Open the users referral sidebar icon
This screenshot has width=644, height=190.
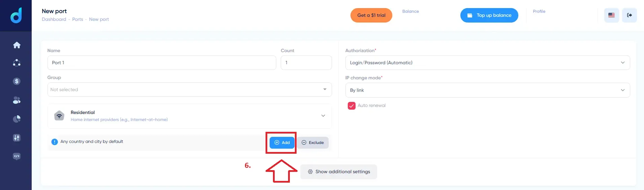(x=17, y=100)
